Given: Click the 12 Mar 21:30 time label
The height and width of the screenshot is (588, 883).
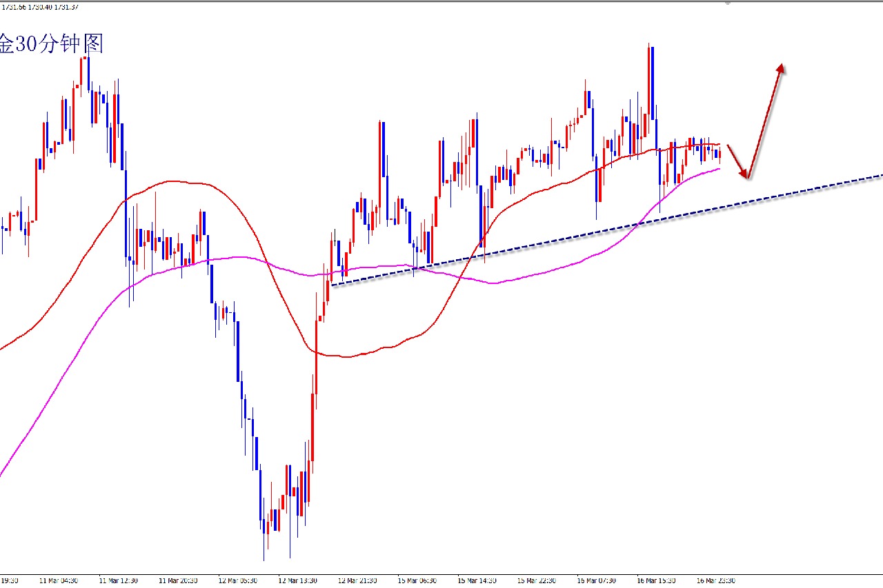Looking at the screenshot, I should tap(357, 580).
